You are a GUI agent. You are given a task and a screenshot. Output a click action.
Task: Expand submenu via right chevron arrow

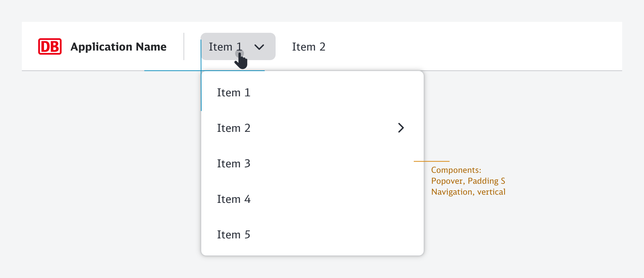pos(401,128)
